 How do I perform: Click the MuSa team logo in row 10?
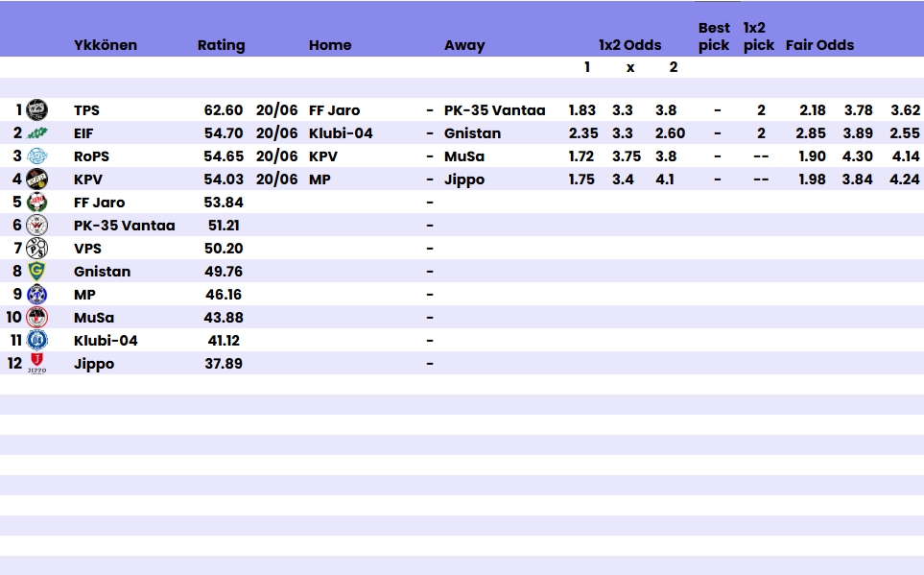[36, 318]
